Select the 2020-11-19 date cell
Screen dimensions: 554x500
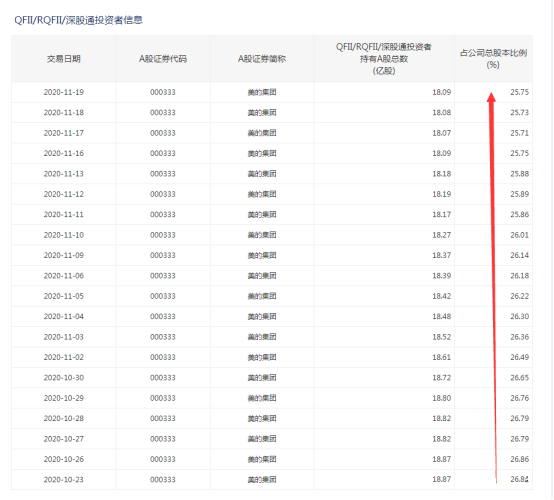64,92
